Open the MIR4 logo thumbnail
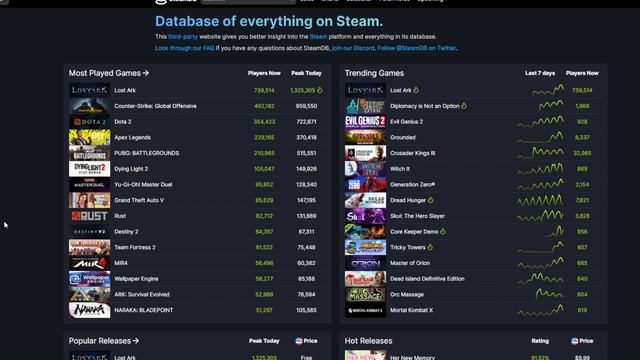The height and width of the screenshot is (360, 640). pyautogui.click(x=89, y=263)
